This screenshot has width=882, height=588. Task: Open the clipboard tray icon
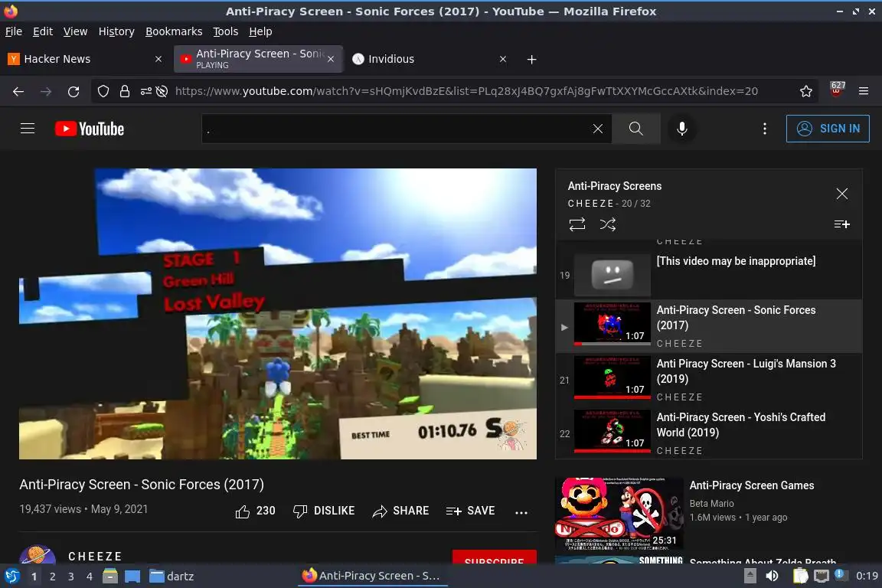click(x=800, y=576)
